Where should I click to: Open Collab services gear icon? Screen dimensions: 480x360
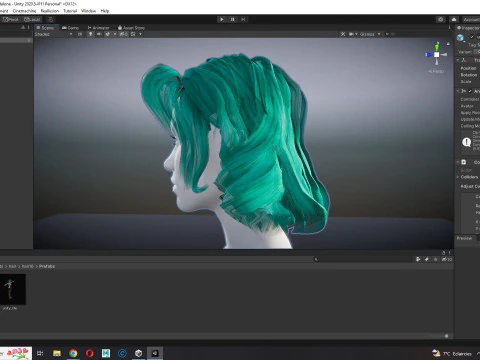tap(441, 19)
